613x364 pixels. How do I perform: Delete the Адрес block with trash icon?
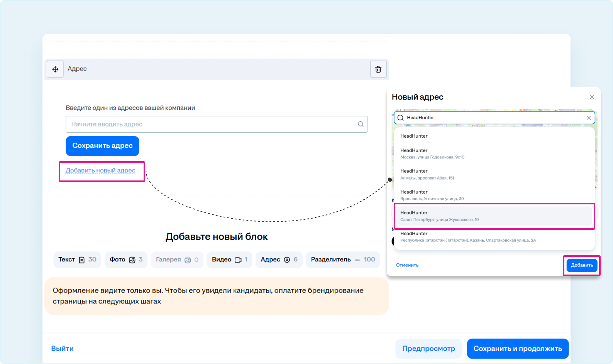[378, 69]
